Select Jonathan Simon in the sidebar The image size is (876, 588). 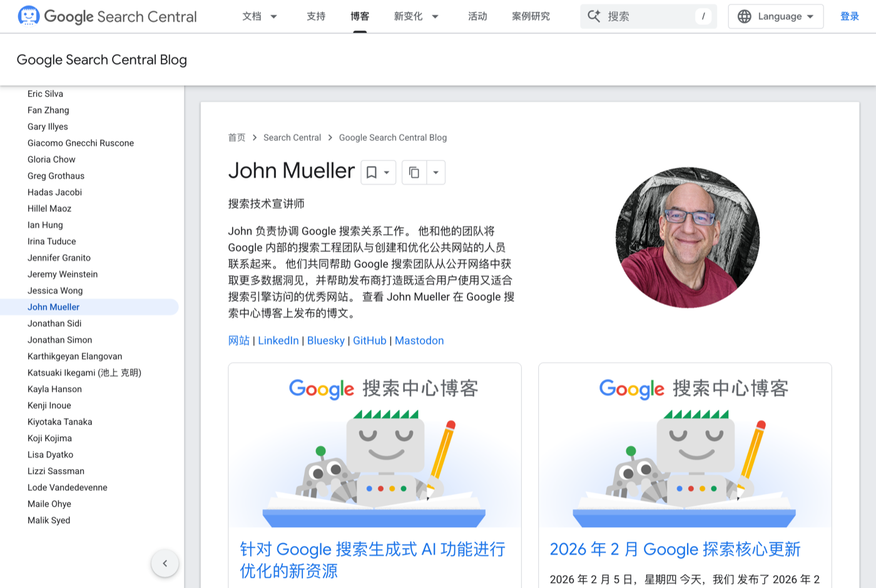click(59, 340)
